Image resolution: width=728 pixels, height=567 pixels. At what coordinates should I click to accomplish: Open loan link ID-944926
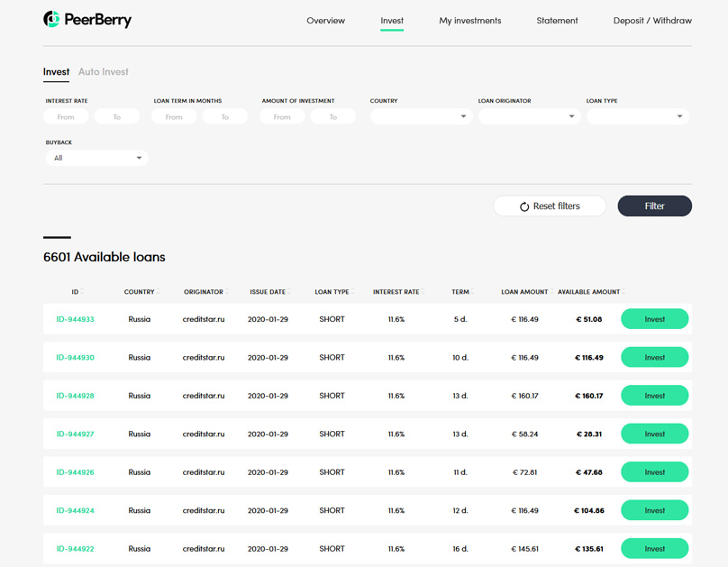[x=75, y=471]
